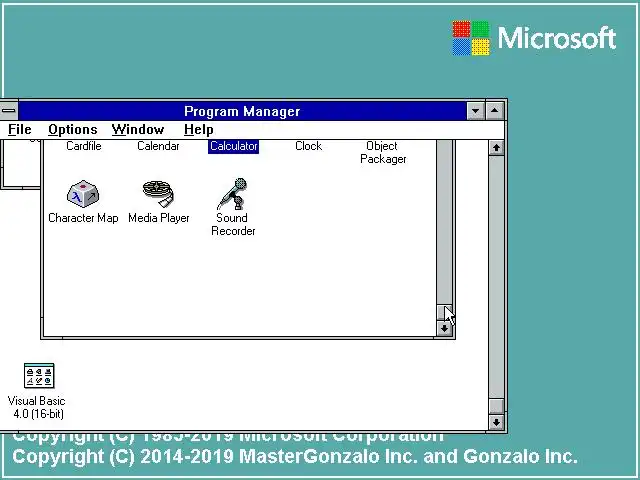Click Program Manager scroll up arrow
640x480 pixels.
[x=496, y=148]
